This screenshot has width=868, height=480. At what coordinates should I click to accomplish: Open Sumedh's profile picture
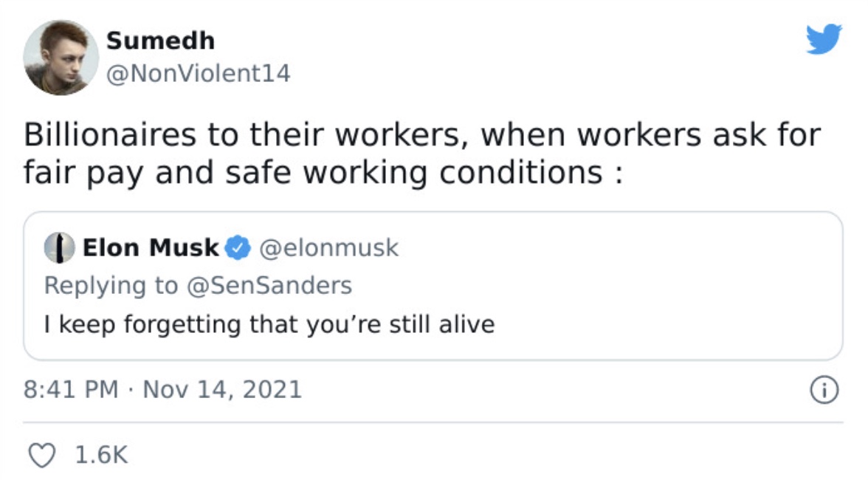click(61, 58)
